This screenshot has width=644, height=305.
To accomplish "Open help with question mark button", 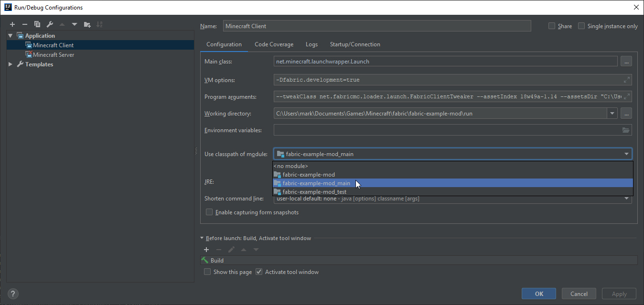I will click(x=13, y=294).
